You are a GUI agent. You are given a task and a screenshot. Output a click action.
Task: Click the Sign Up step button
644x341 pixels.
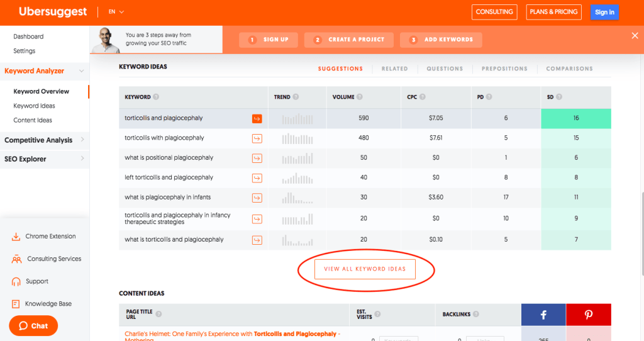(x=269, y=40)
